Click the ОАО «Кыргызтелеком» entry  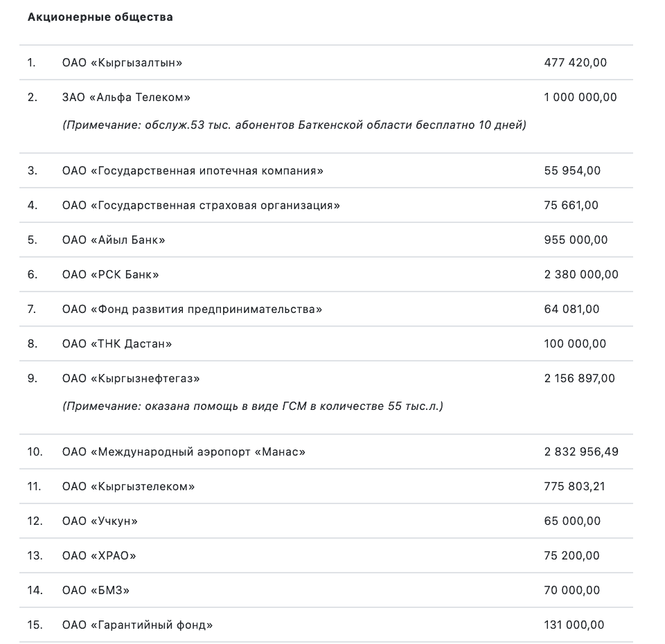pyautogui.click(x=128, y=486)
